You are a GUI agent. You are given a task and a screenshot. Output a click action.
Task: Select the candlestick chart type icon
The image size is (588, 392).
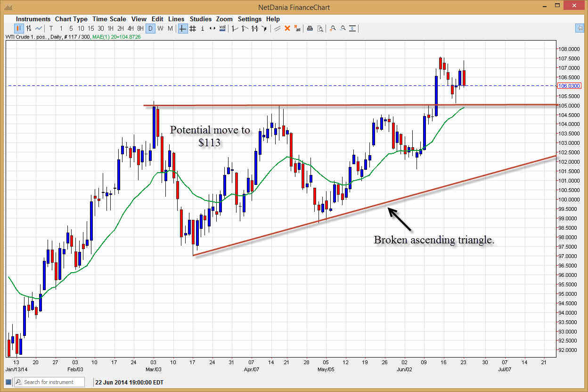pyautogui.click(x=19, y=28)
